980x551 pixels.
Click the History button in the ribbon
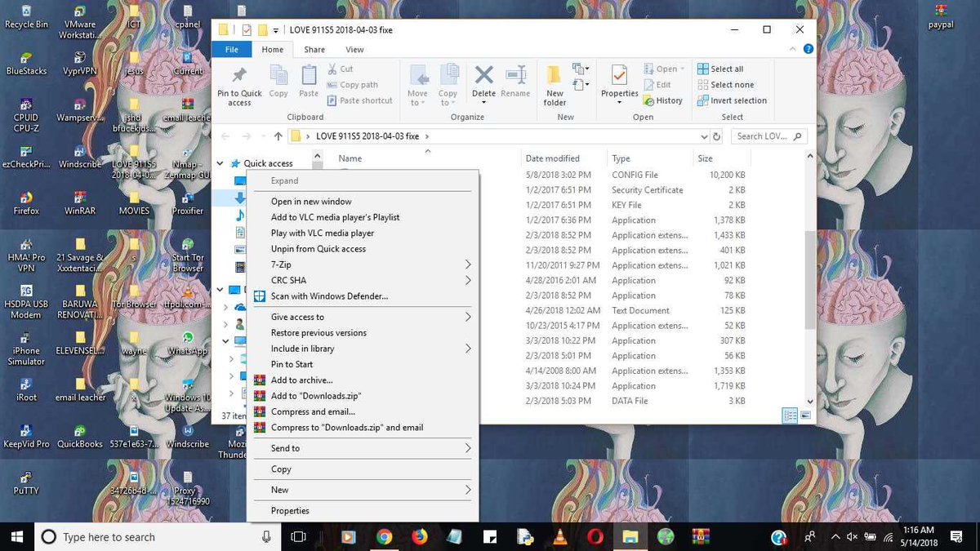663,100
